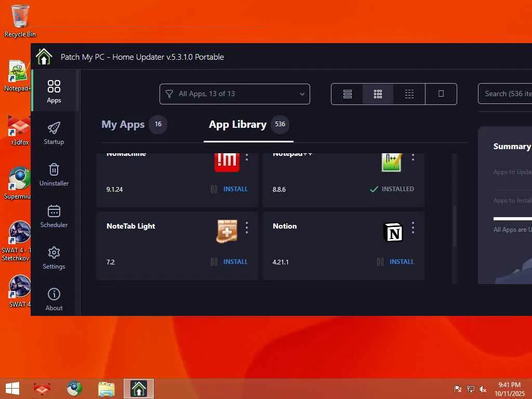Click the App Library count badge 536
532x399 pixels.
280,124
